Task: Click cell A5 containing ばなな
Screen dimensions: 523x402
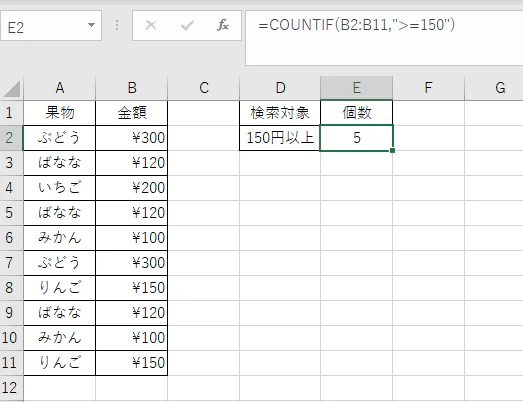Action: 60,213
